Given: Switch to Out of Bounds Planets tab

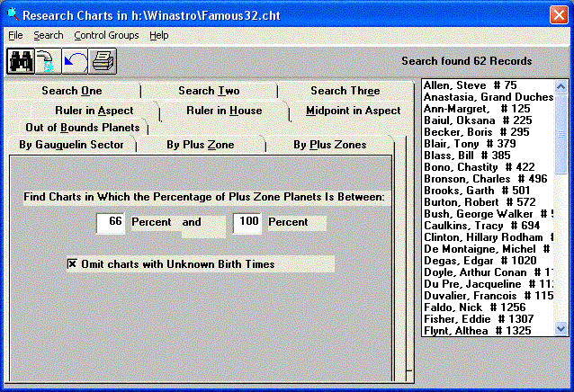Looking at the screenshot, I should 82,128.
